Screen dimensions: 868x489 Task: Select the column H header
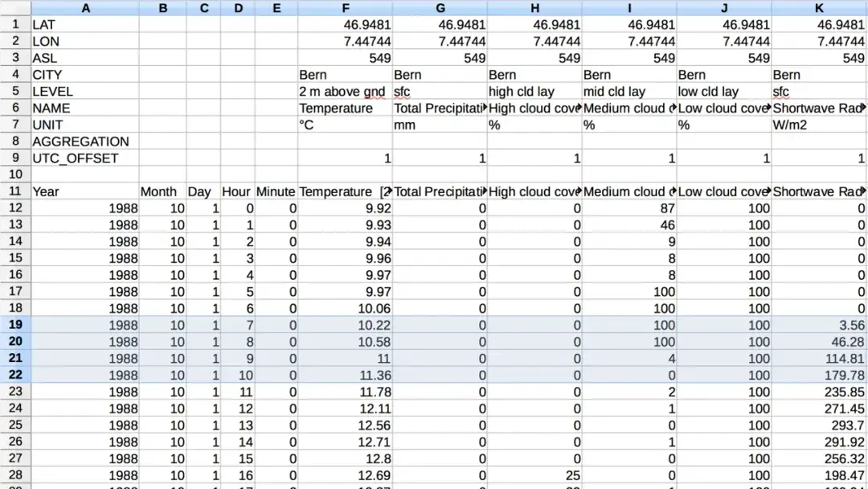coord(534,8)
